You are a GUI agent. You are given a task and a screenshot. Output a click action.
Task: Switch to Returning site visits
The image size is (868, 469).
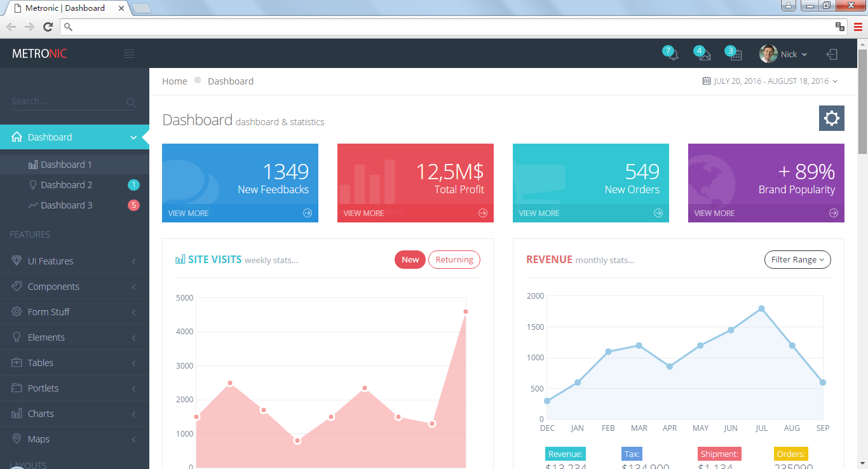coord(454,259)
